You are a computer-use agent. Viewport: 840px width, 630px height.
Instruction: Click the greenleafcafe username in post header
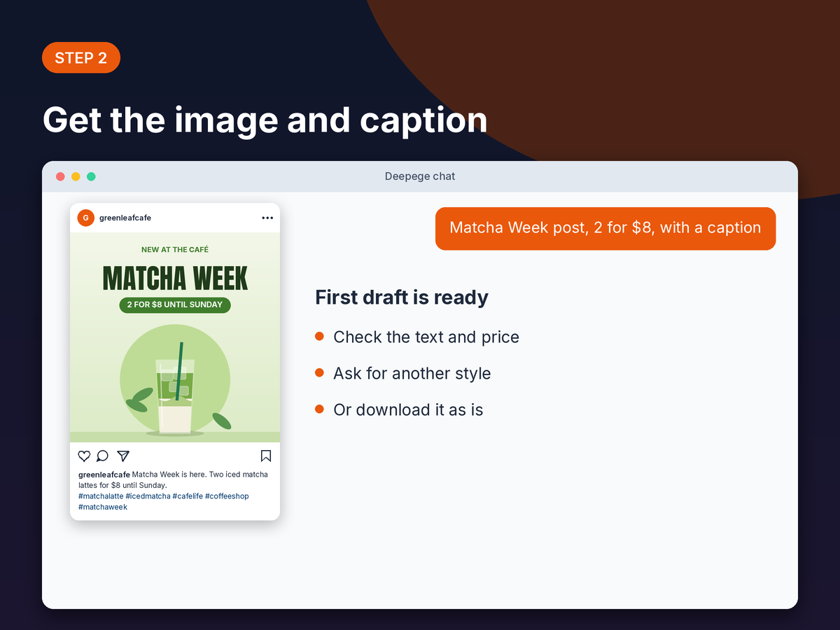coord(125,218)
